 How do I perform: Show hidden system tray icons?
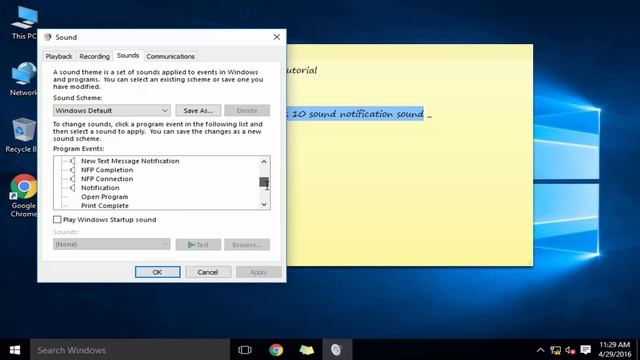[x=540, y=350]
